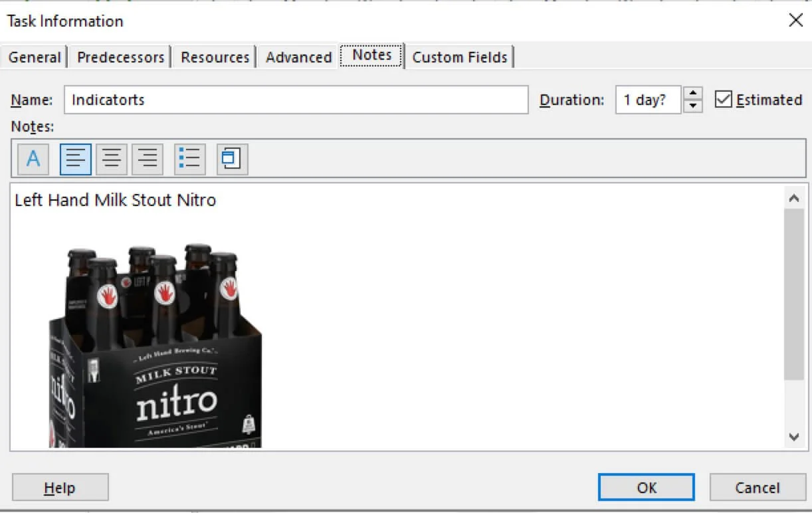812x513 pixels.
Task: Open the Resources tab
Action: coord(215,57)
